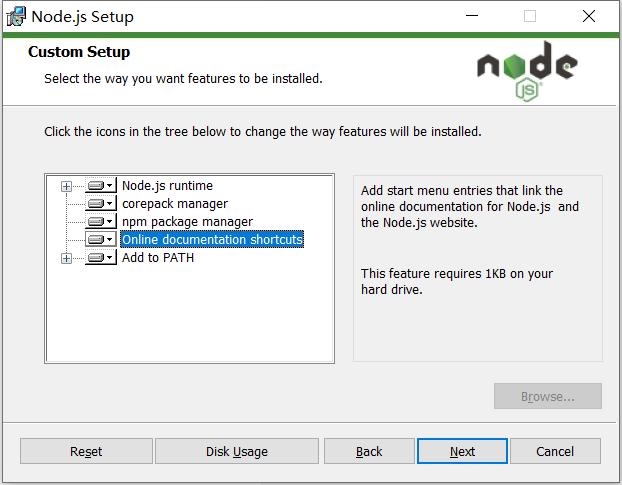Minimize the Node.js Setup window

coord(472,16)
